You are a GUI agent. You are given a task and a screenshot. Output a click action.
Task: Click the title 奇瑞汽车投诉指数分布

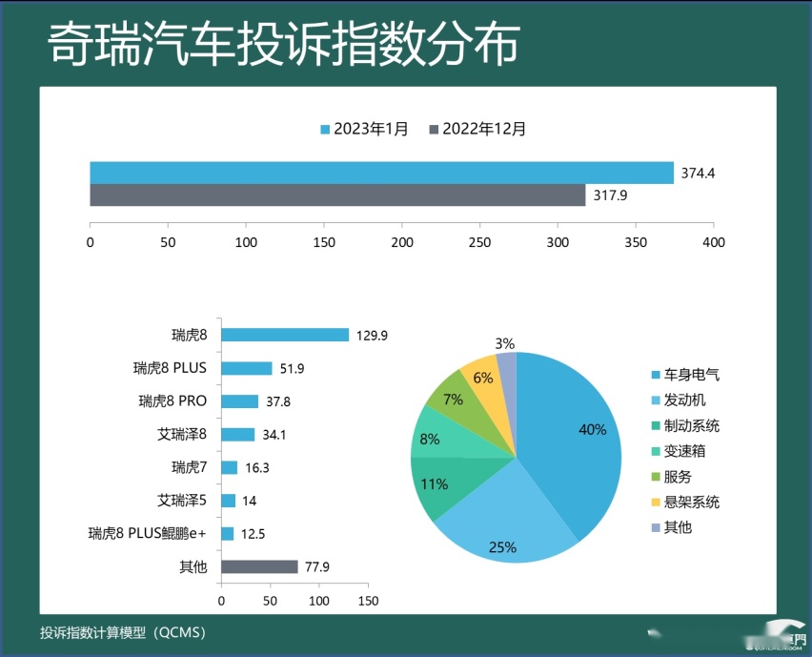point(283,44)
